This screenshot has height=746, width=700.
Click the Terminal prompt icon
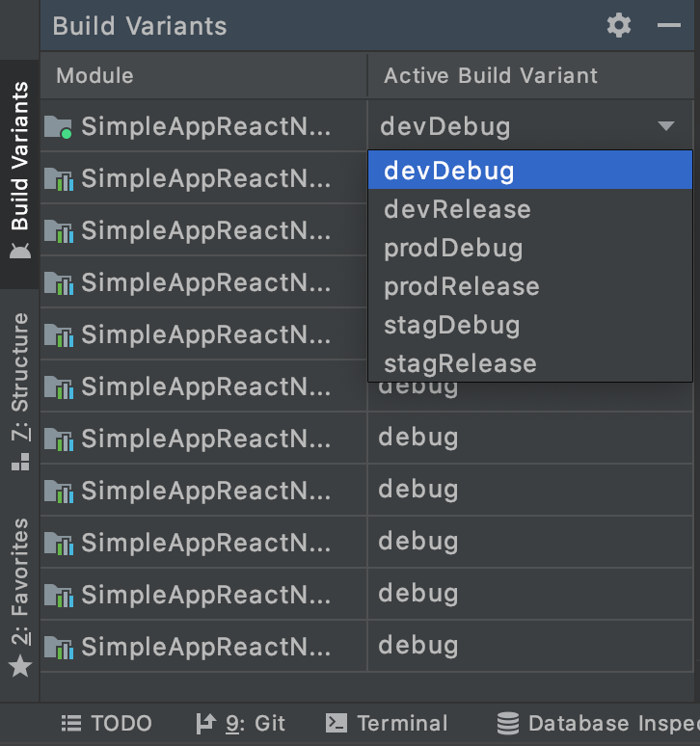337,723
